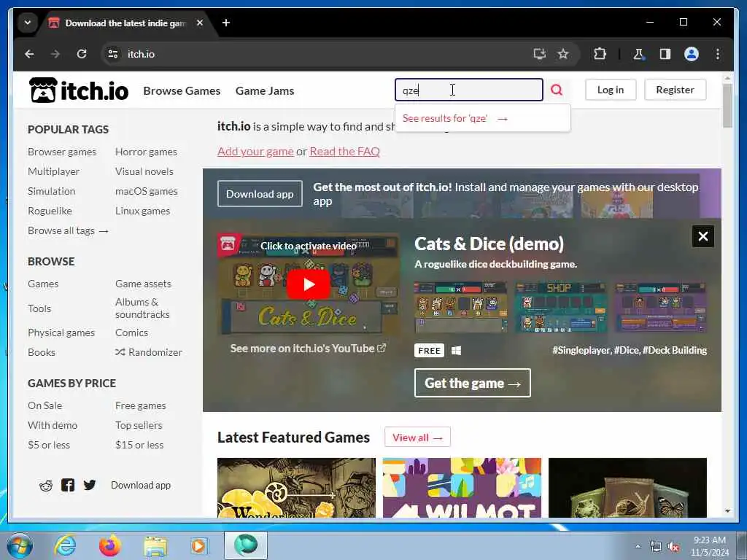Open Free games price filter
This screenshot has width=747, height=560.
[141, 405]
